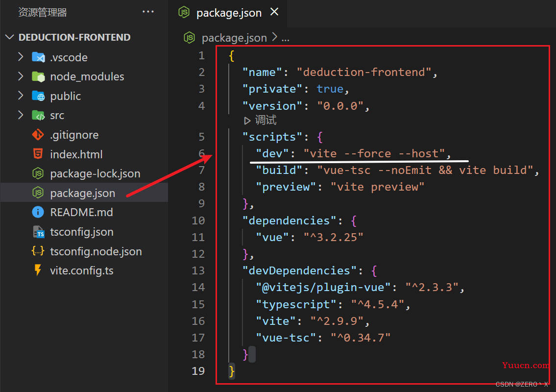Expand the src folder chevron
This screenshot has width=556, height=392.
point(21,115)
